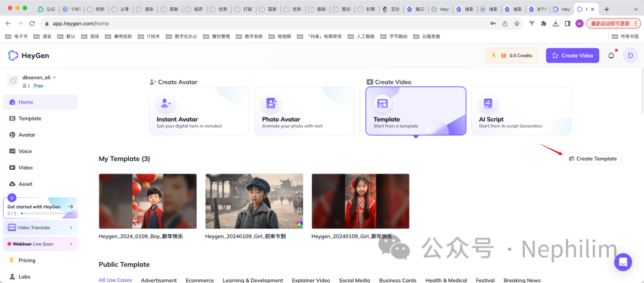Select the Template create-video card
Viewport: 644px width, 283px height.
[416, 111]
